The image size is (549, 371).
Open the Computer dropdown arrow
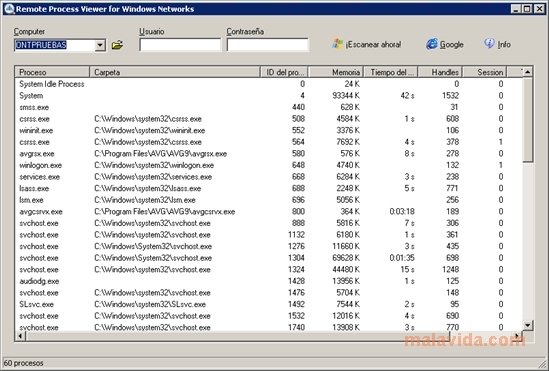[100, 45]
